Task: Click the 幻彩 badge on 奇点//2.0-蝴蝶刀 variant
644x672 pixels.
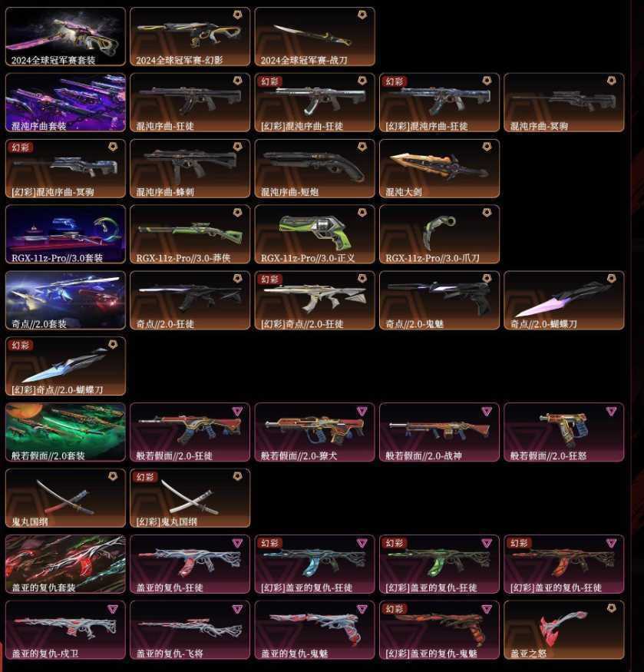Action: pos(21,346)
